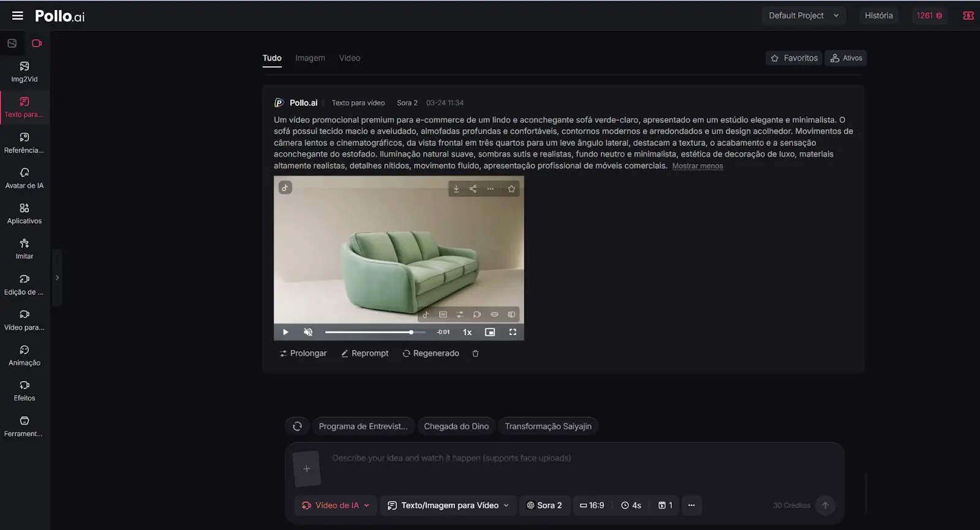Open Img2Vid tool in sidebar
The width and height of the screenshot is (980, 530).
pyautogui.click(x=24, y=72)
